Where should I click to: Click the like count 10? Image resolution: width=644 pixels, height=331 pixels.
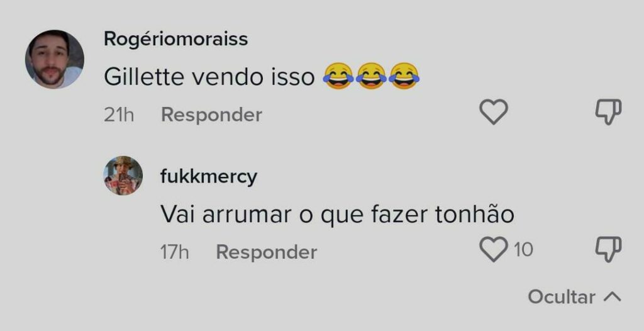coord(523,250)
